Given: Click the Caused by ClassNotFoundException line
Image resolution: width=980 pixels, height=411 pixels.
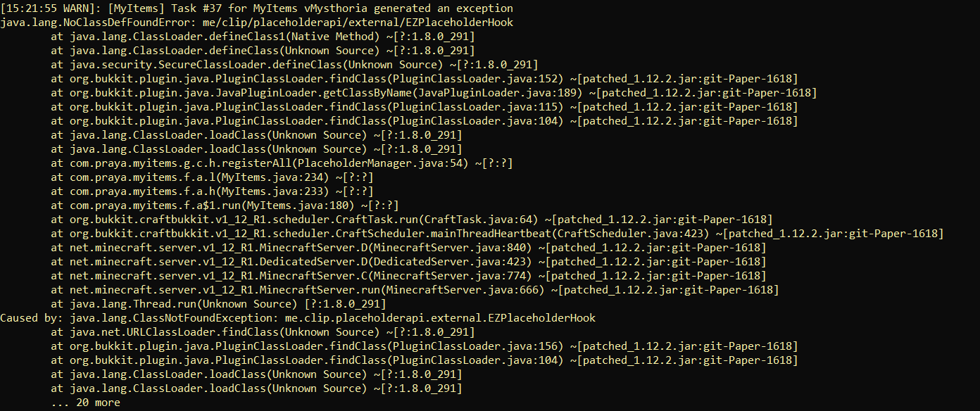Looking at the screenshot, I should click(x=297, y=318).
